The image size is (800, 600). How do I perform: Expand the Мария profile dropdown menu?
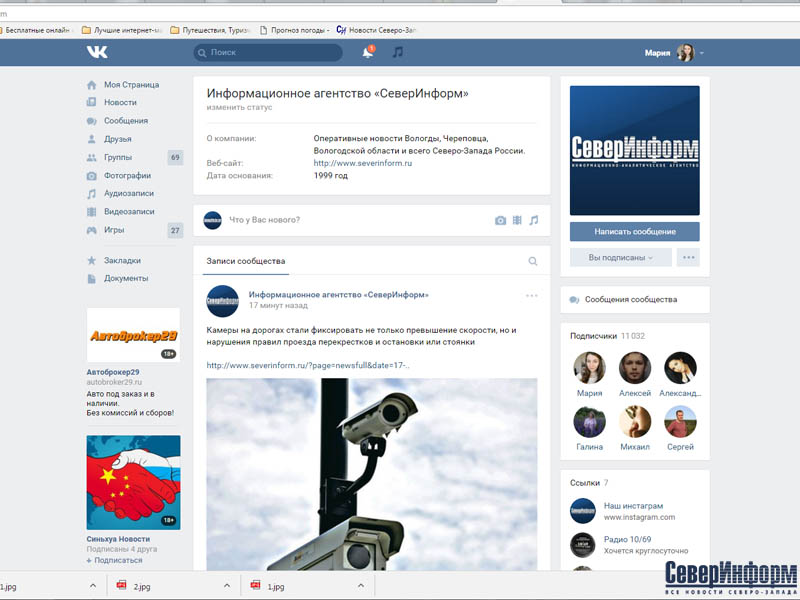[x=702, y=53]
